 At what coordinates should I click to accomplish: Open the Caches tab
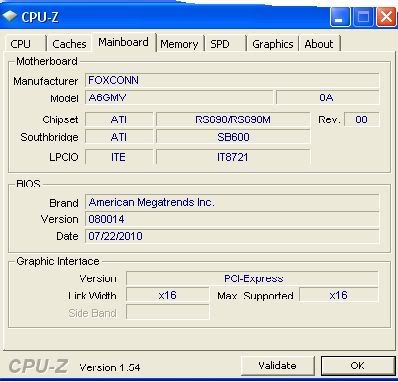69,44
